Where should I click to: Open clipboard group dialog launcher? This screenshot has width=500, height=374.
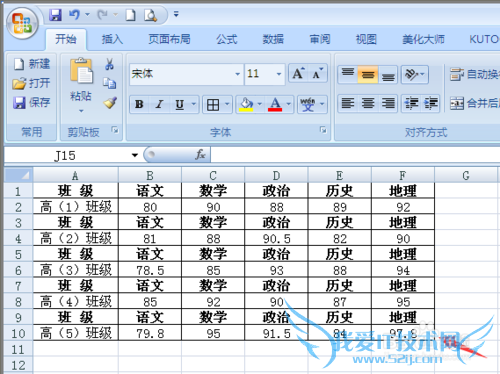(x=115, y=130)
